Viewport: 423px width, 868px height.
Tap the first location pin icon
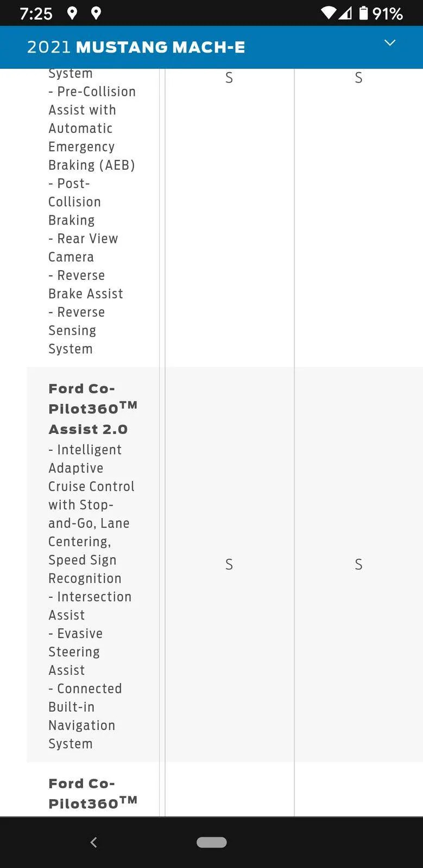click(x=72, y=13)
